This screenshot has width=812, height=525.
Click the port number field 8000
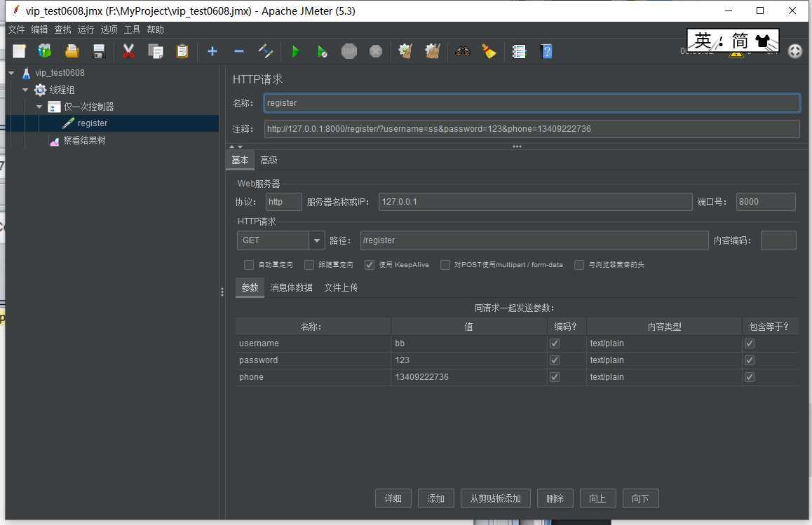tap(766, 202)
